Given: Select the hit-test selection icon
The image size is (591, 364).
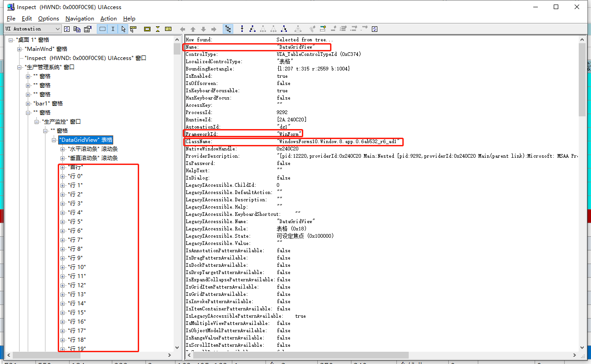Looking at the screenshot, I should (x=132, y=29).
